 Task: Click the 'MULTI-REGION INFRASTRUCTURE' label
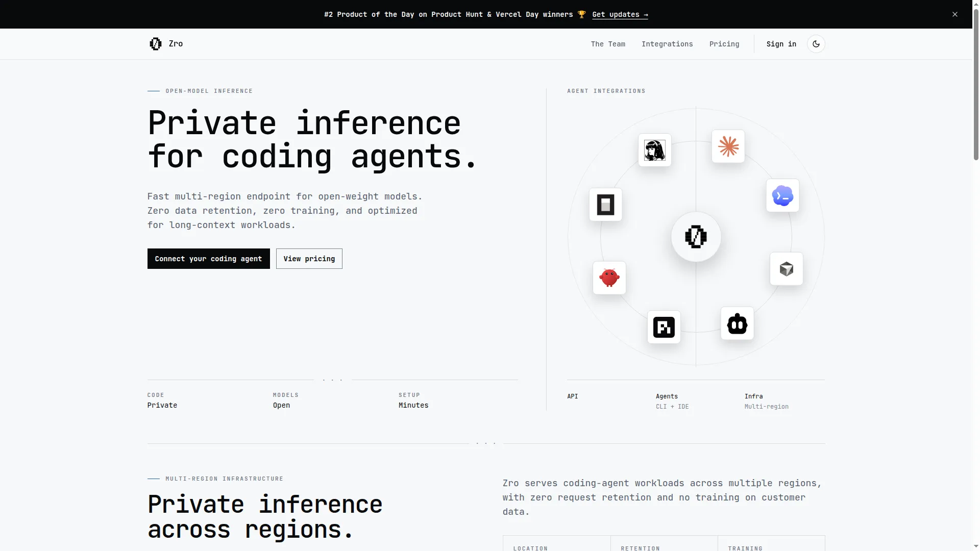tap(224, 479)
